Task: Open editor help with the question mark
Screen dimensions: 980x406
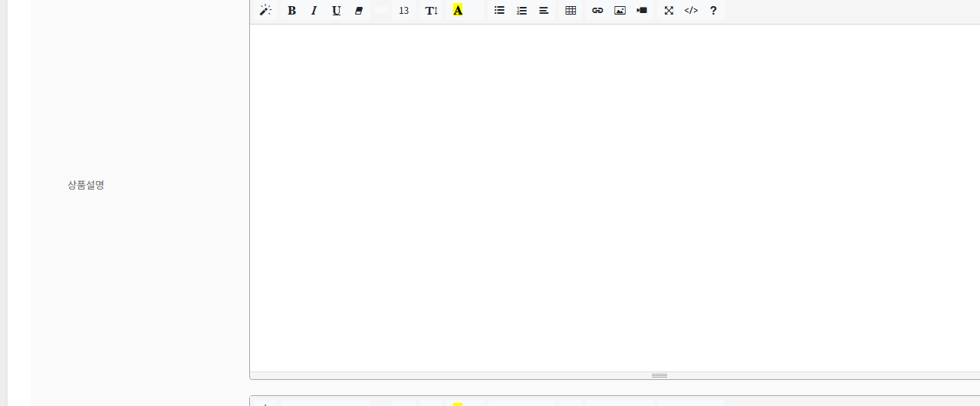Action: tap(713, 11)
